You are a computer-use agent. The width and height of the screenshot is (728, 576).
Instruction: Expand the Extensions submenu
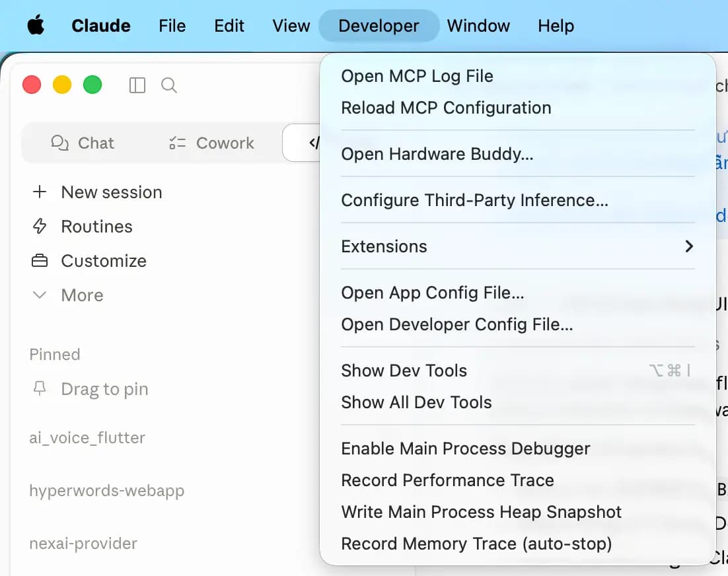(518, 246)
